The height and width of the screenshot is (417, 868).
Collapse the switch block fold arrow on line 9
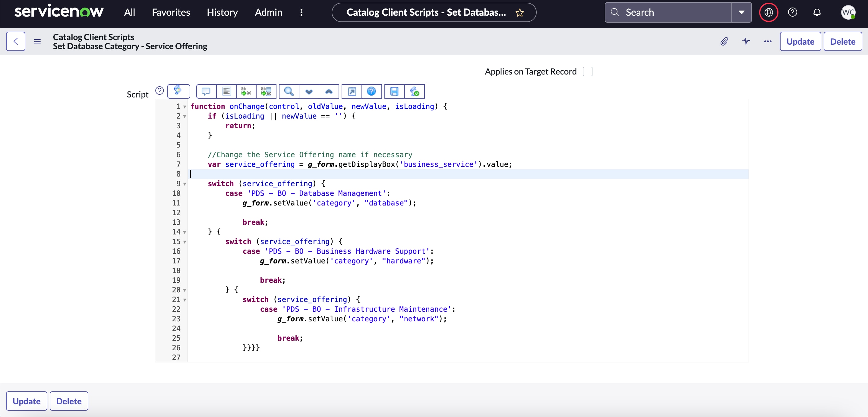[185, 184]
